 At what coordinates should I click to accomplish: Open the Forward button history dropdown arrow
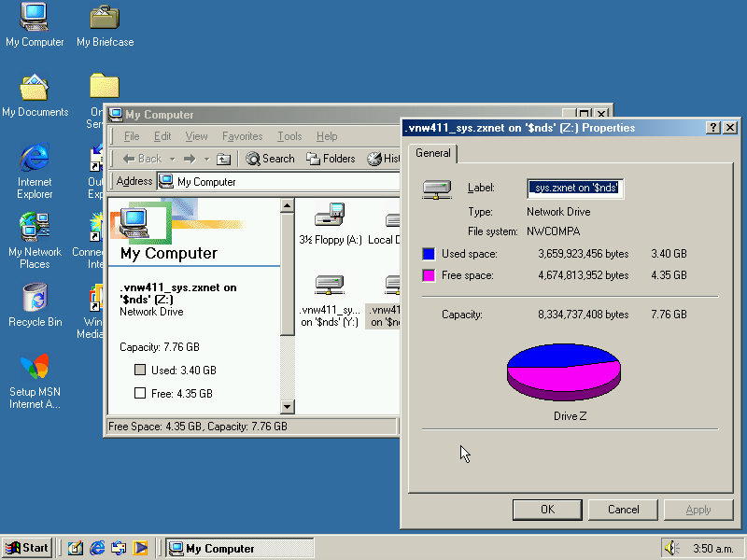coord(206,159)
